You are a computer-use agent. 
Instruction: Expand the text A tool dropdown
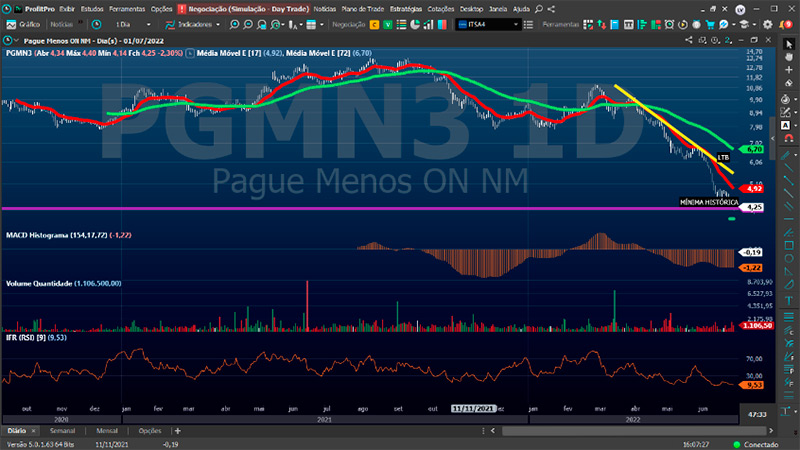click(795, 126)
